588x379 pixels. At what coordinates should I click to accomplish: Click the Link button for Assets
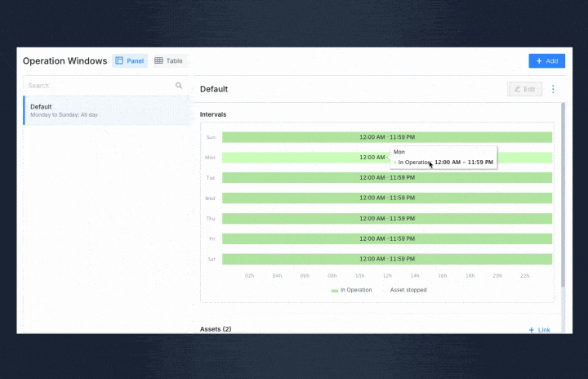(x=540, y=330)
